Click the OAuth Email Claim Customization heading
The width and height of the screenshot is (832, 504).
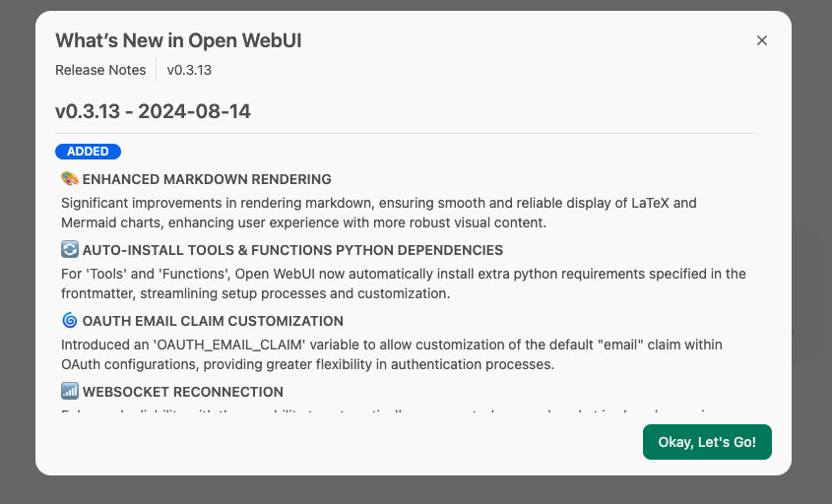click(213, 321)
